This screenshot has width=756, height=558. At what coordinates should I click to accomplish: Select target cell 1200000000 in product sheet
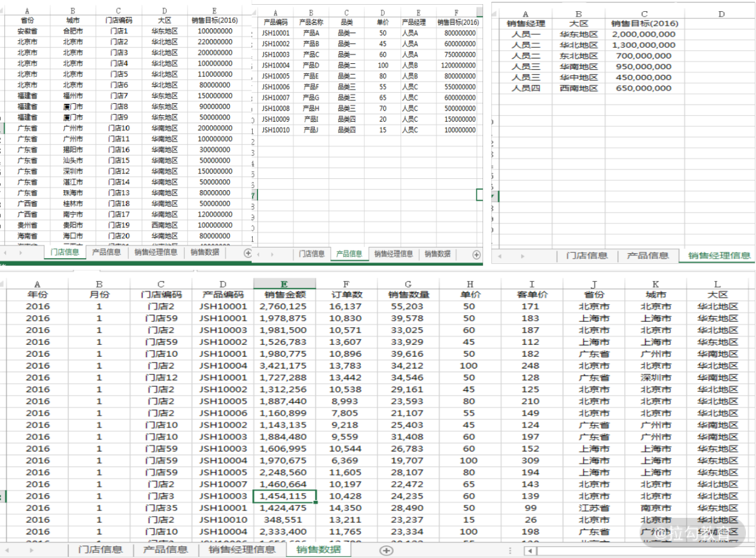coord(457,66)
